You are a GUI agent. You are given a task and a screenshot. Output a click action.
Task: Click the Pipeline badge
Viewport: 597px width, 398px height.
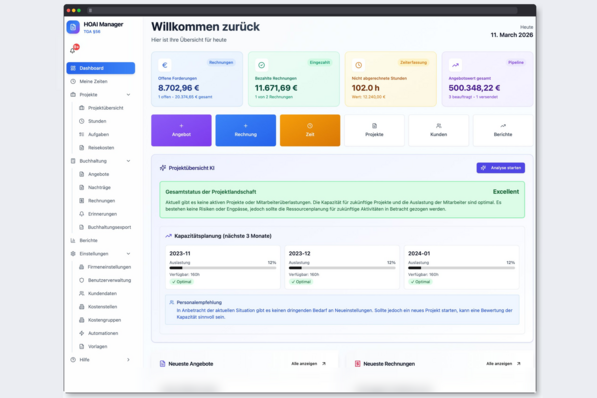[x=516, y=62]
